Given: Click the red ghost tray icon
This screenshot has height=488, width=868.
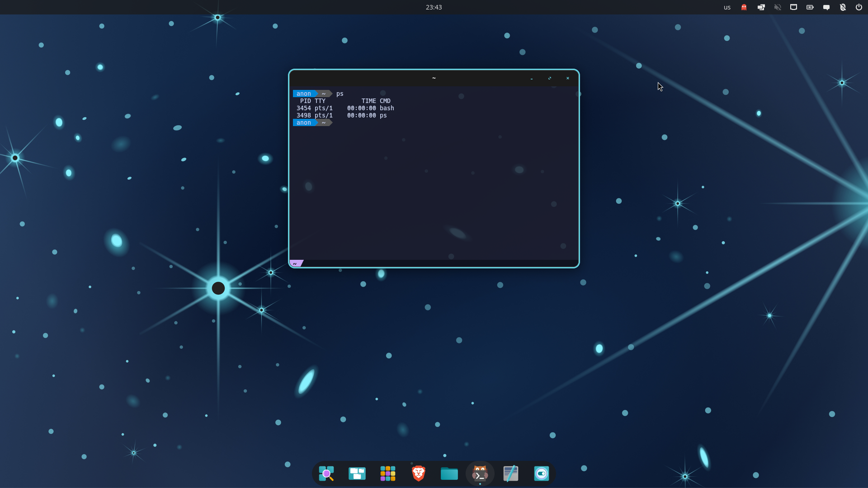Looking at the screenshot, I should [744, 7].
